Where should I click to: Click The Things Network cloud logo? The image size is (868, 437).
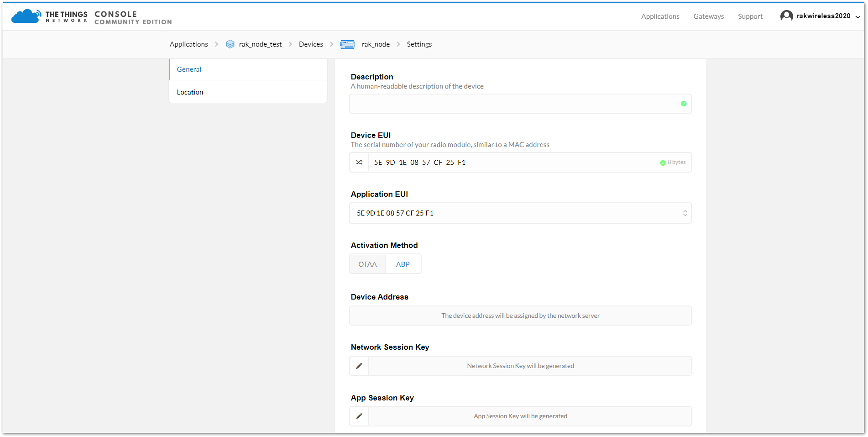click(26, 16)
